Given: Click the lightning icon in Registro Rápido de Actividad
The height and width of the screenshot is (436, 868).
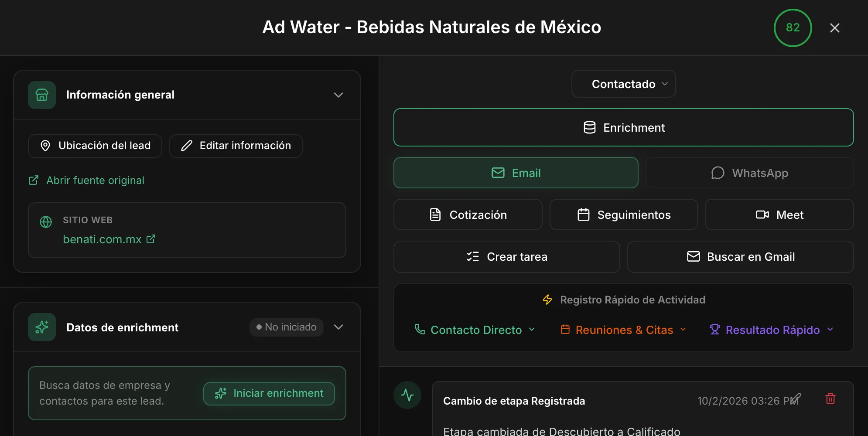Looking at the screenshot, I should [x=547, y=300].
